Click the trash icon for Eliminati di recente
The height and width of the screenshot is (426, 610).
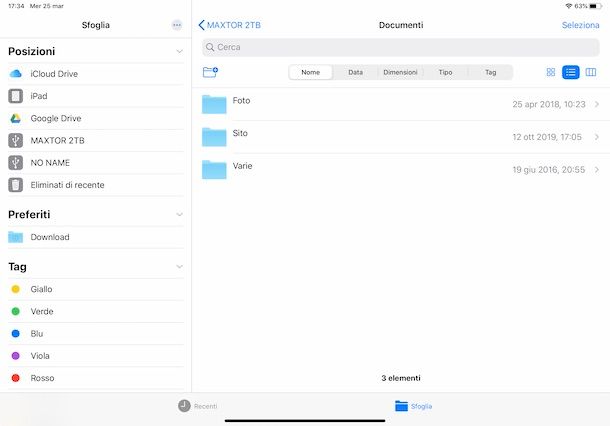point(16,185)
